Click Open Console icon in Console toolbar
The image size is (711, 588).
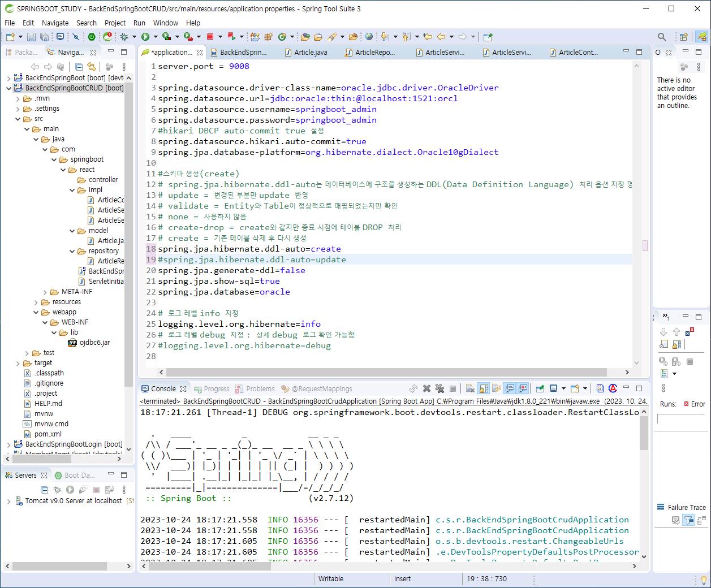[575, 388]
